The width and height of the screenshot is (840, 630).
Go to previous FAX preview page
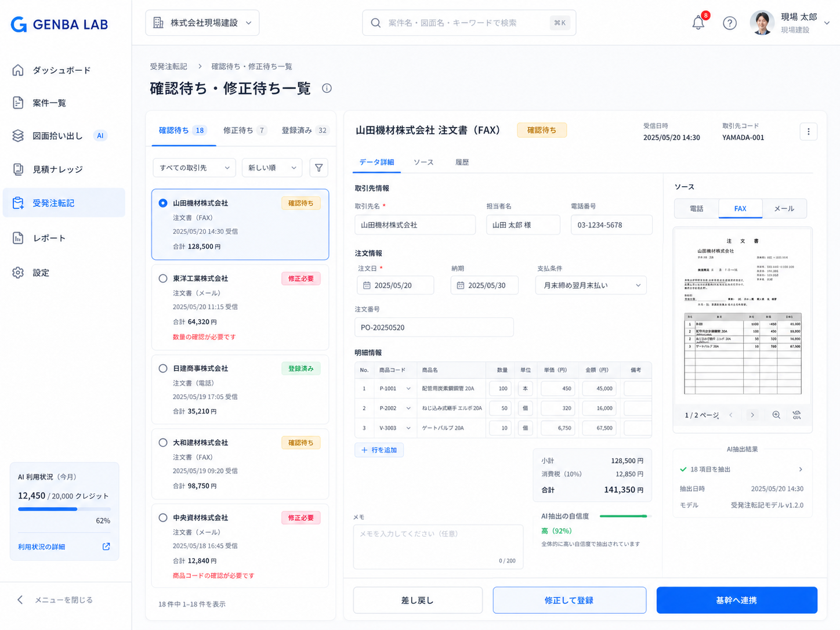[x=731, y=415]
